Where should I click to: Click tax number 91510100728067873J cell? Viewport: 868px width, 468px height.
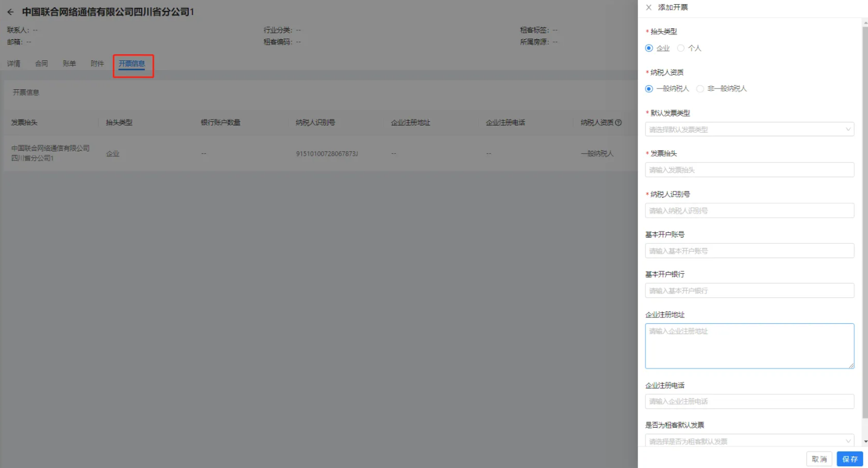coord(327,154)
